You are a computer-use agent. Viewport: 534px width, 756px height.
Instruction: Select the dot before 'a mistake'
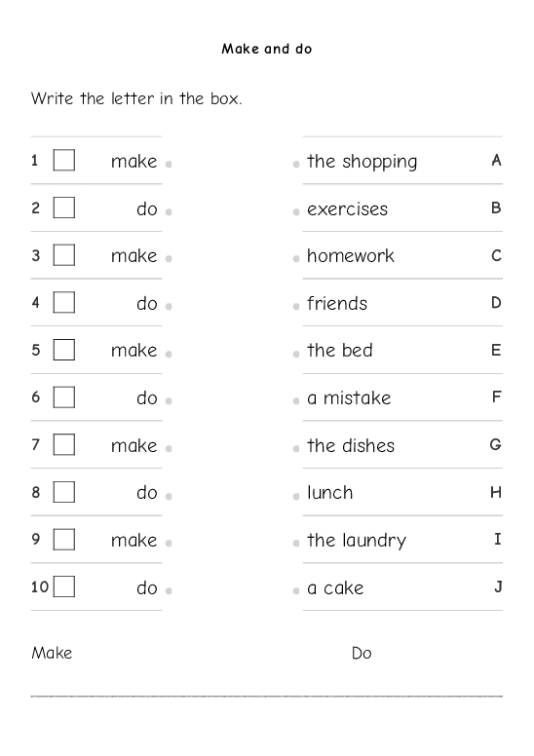click(296, 400)
